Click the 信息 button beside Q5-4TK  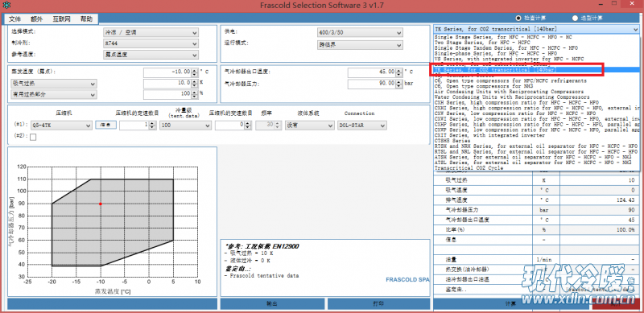coord(106,126)
